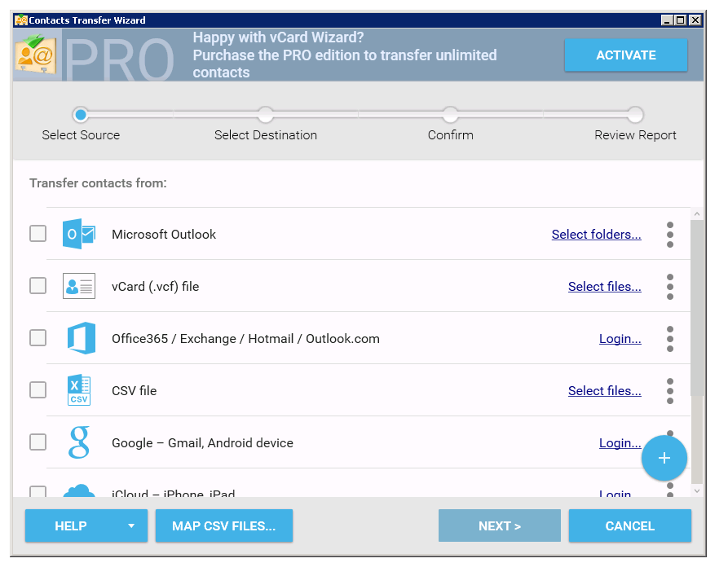Click the Select Source progress step circle
The image size is (728, 576).
pyautogui.click(x=81, y=115)
